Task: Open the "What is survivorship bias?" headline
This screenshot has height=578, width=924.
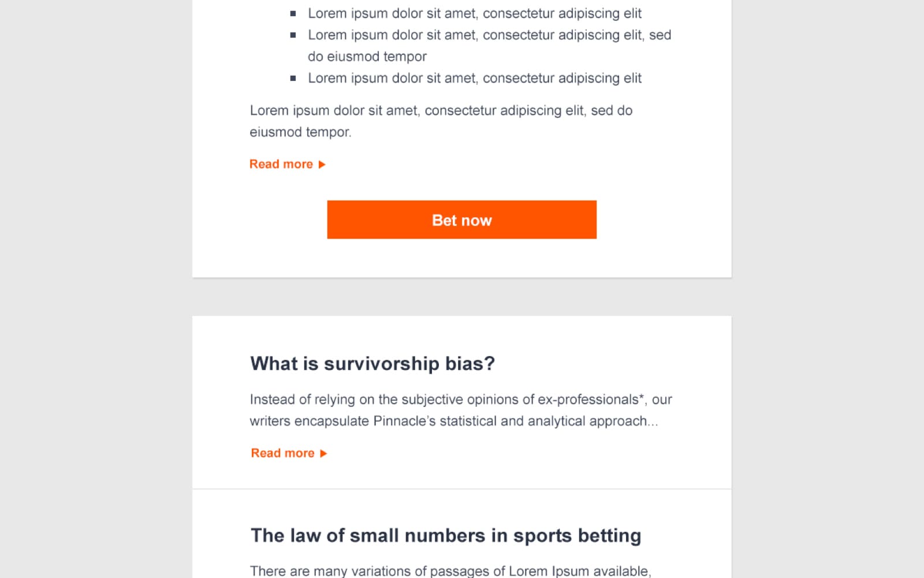Action: 372,364
